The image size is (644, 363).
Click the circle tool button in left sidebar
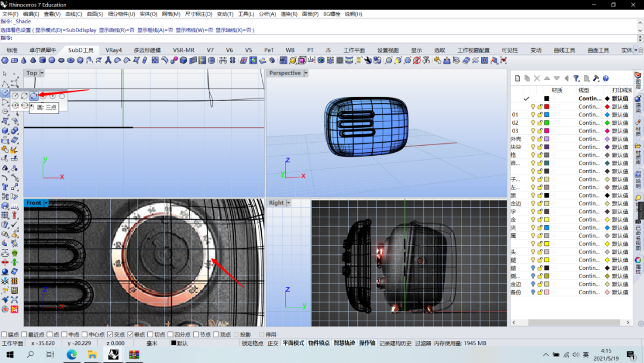point(5,93)
